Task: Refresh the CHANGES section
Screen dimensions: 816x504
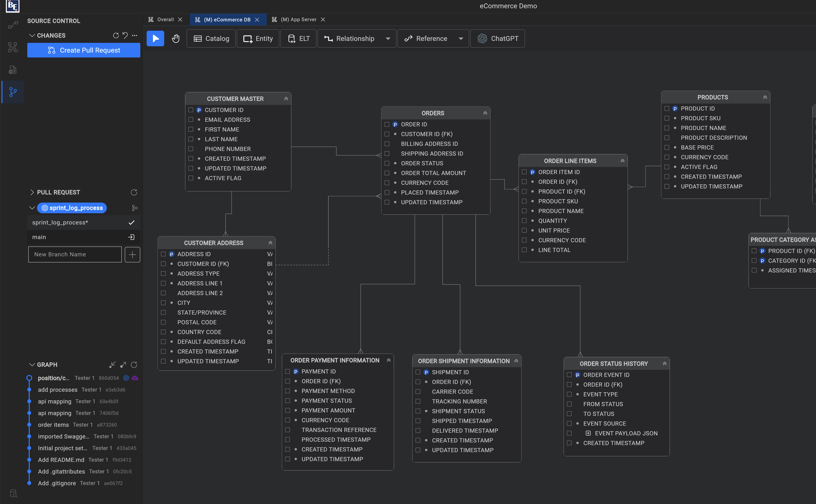Action: 116,36
